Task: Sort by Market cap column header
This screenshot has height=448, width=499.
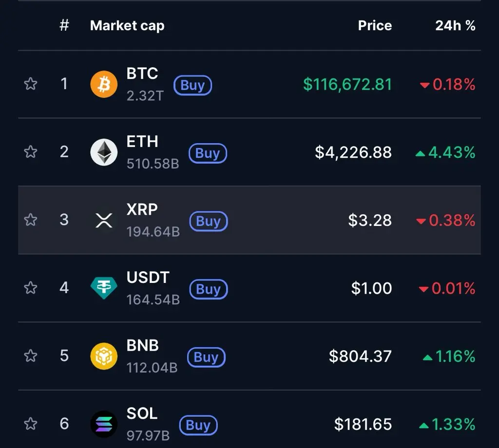Action: point(127,26)
